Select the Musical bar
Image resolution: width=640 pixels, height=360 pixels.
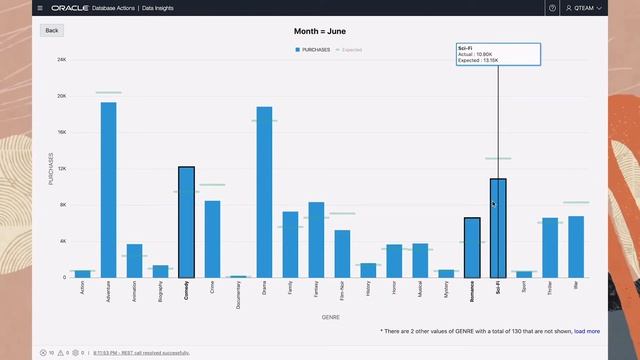pos(420,260)
